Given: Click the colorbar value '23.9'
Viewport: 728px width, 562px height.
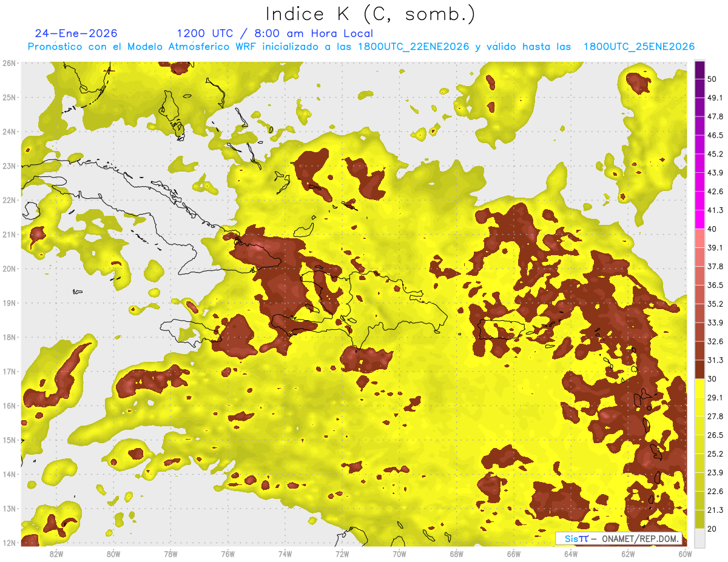Looking at the screenshot, I should point(715,473).
